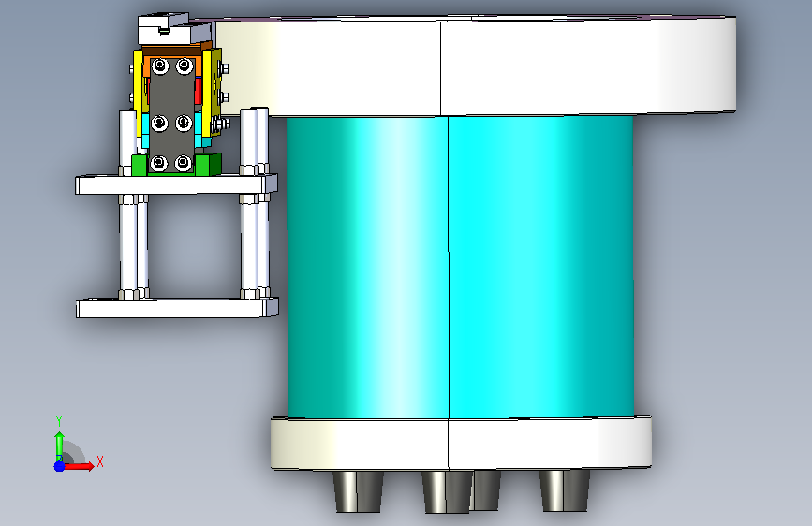The height and width of the screenshot is (526, 812).
Task: Select the wide white top disc plate
Action: 476,66
